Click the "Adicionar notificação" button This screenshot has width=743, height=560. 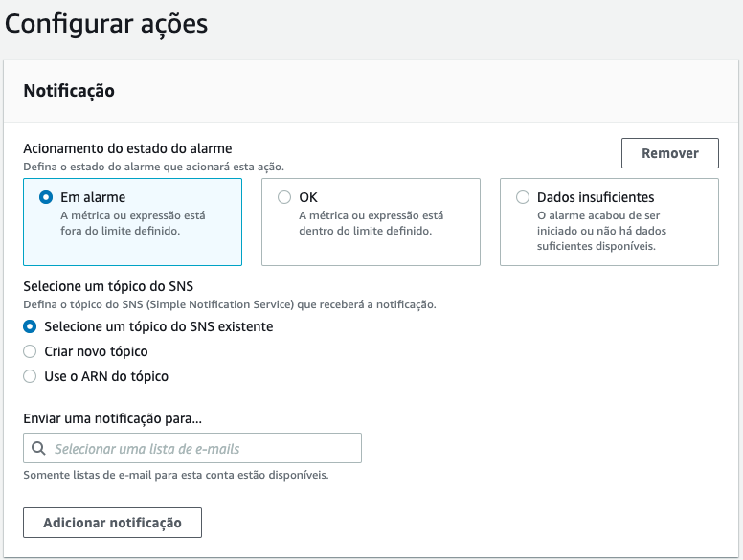112,523
